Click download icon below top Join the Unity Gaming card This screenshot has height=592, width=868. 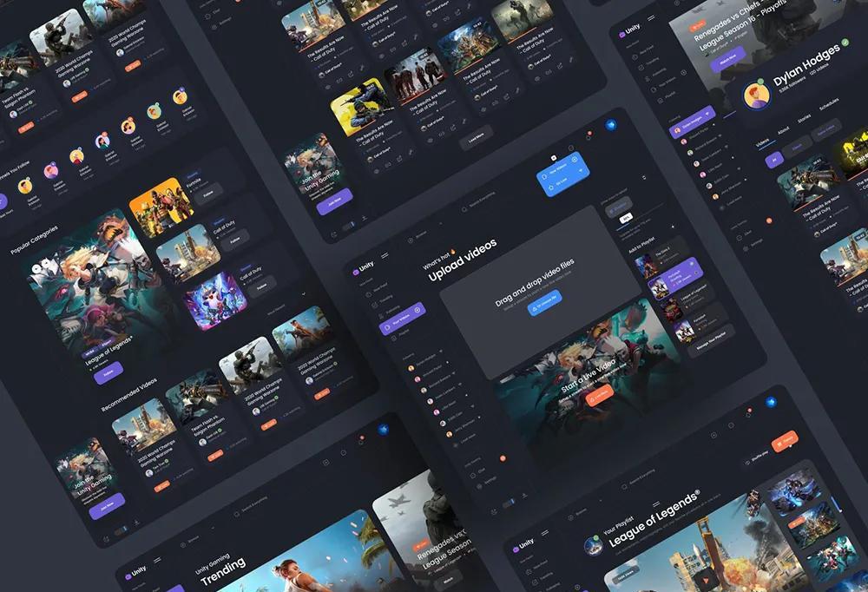365,218
